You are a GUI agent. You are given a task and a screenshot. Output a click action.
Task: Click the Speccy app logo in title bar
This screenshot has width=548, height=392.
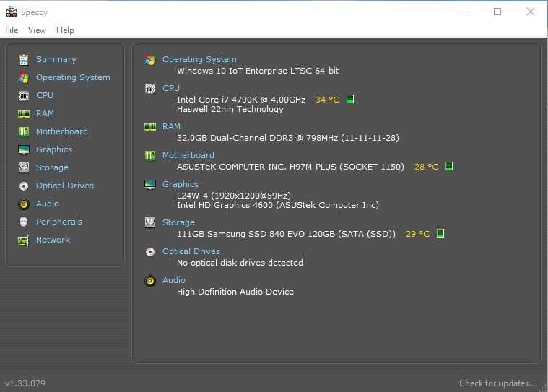pyautogui.click(x=12, y=12)
